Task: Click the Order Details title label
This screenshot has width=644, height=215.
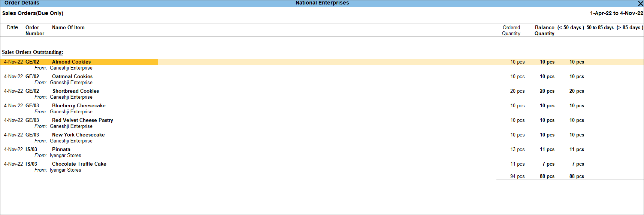Action: (x=22, y=3)
